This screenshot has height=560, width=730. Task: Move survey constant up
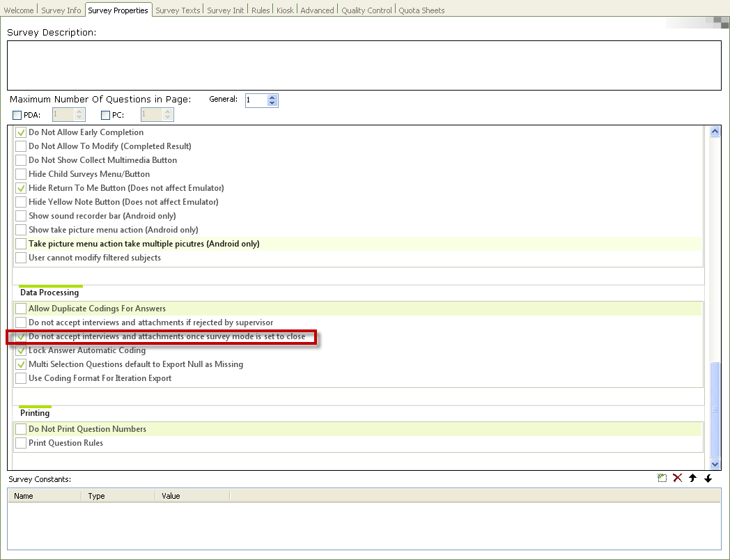click(x=693, y=478)
